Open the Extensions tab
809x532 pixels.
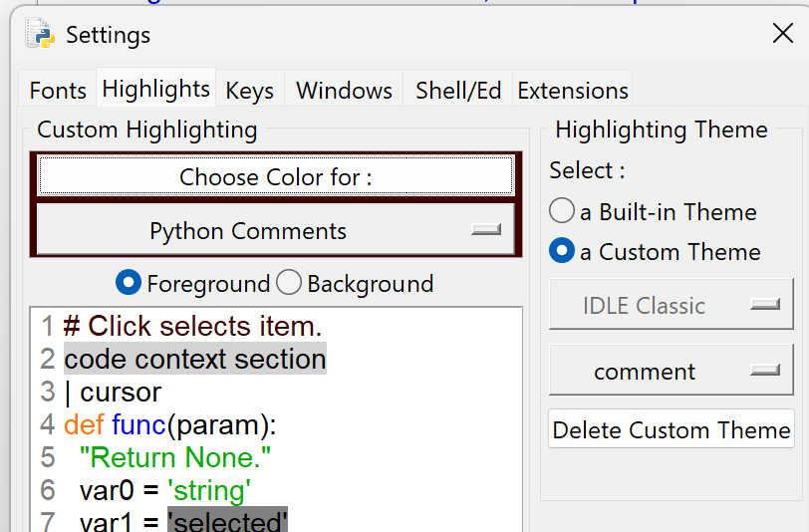573,91
